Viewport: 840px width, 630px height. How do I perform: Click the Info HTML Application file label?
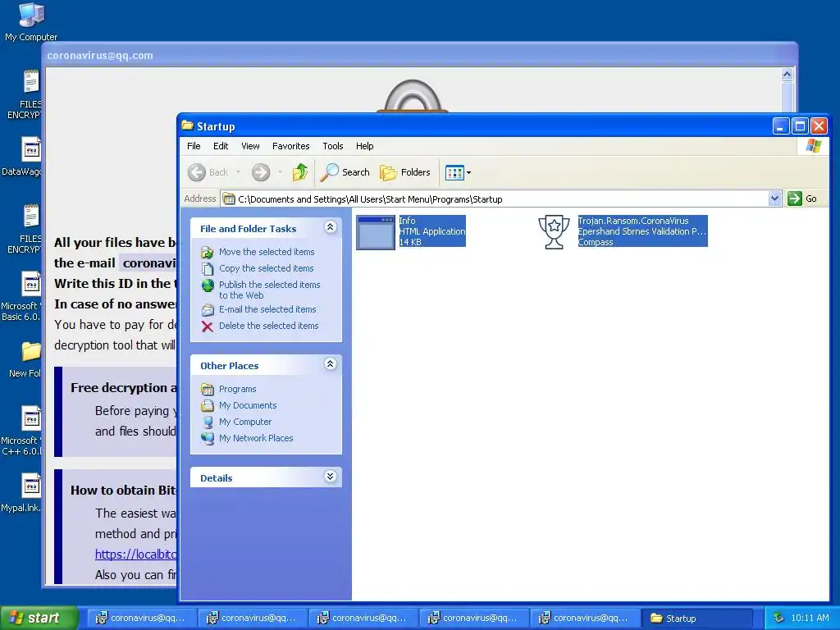(431, 231)
